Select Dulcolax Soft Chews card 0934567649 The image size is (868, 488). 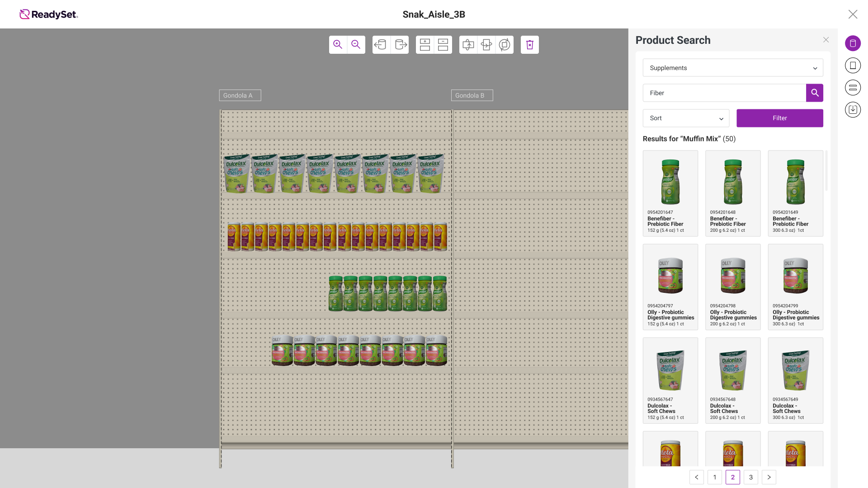tap(796, 380)
